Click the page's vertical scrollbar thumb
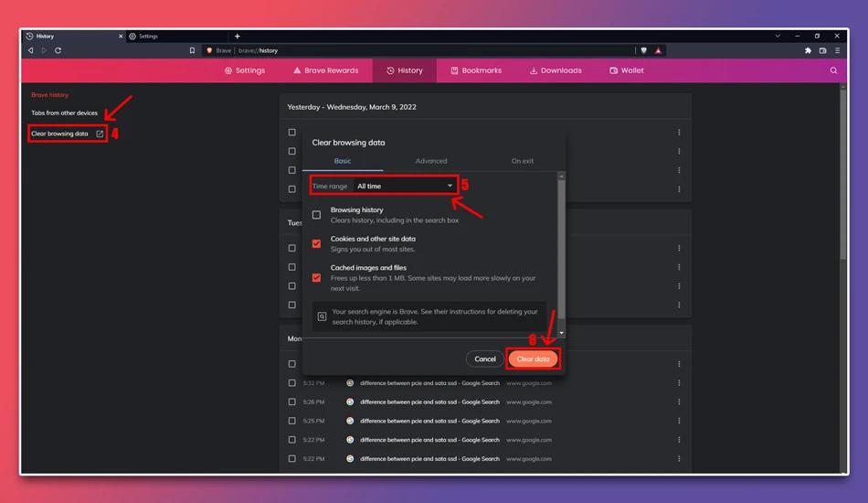Viewport: 868px width, 503px height. pyautogui.click(x=842, y=175)
